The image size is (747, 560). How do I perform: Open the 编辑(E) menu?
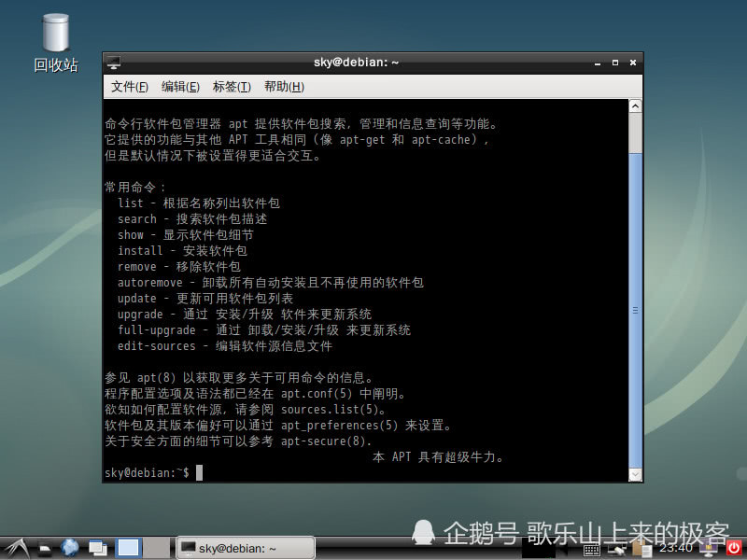tap(180, 87)
